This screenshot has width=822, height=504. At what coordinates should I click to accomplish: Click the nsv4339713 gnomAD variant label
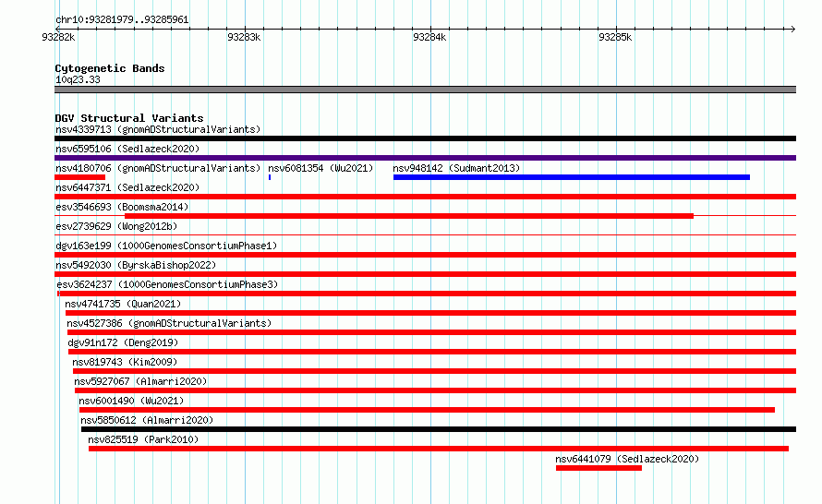[x=158, y=129]
